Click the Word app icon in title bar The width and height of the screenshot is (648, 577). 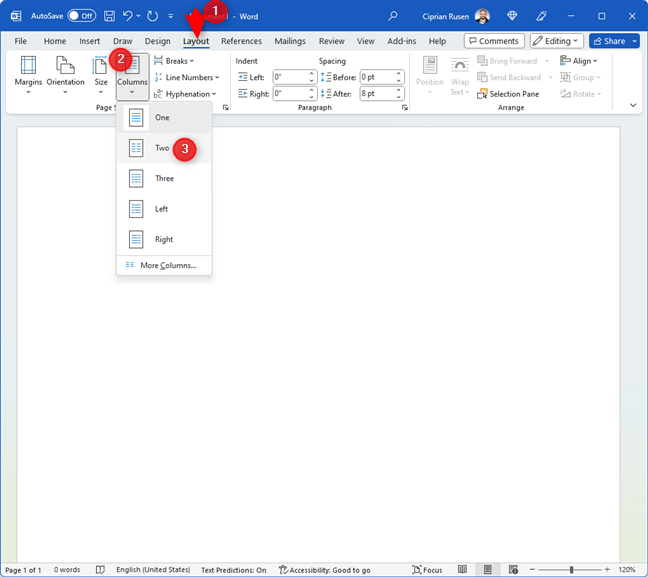[16, 16]
